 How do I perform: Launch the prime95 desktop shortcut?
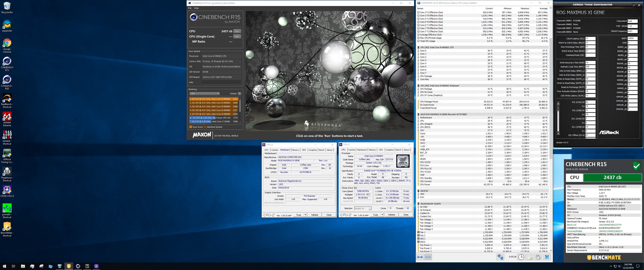click(x=7, y=211)
